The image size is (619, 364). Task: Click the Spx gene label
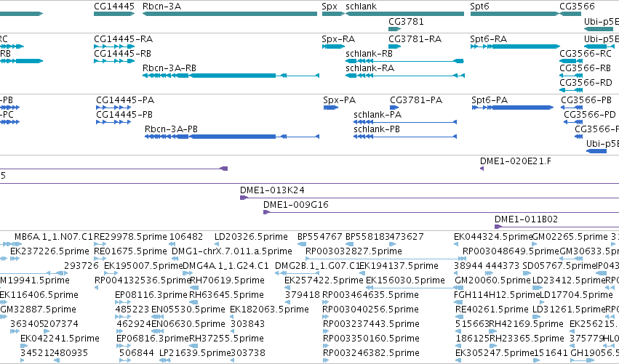[x=330, y=7]
